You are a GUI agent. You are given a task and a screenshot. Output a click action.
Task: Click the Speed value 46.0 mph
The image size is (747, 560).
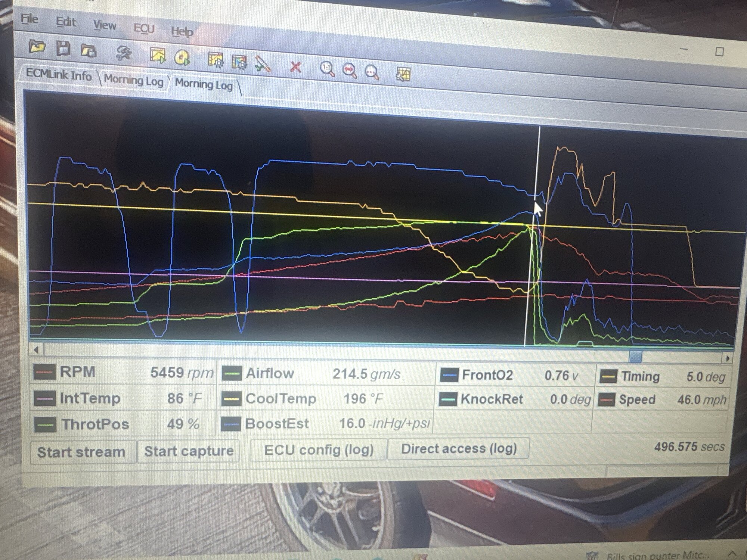[702, 400]
